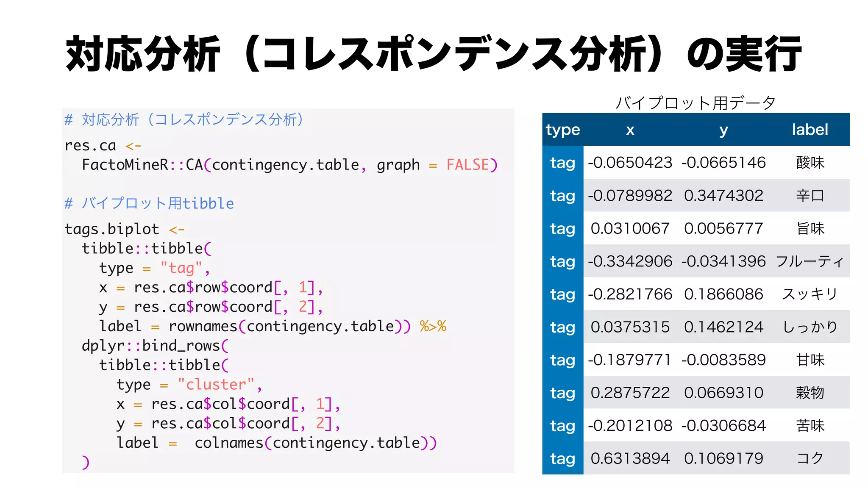Image resolution: width=868 pixels, height=488 pixels.
Task: Click the y value 0.3474302
Action: pos(723,196)
